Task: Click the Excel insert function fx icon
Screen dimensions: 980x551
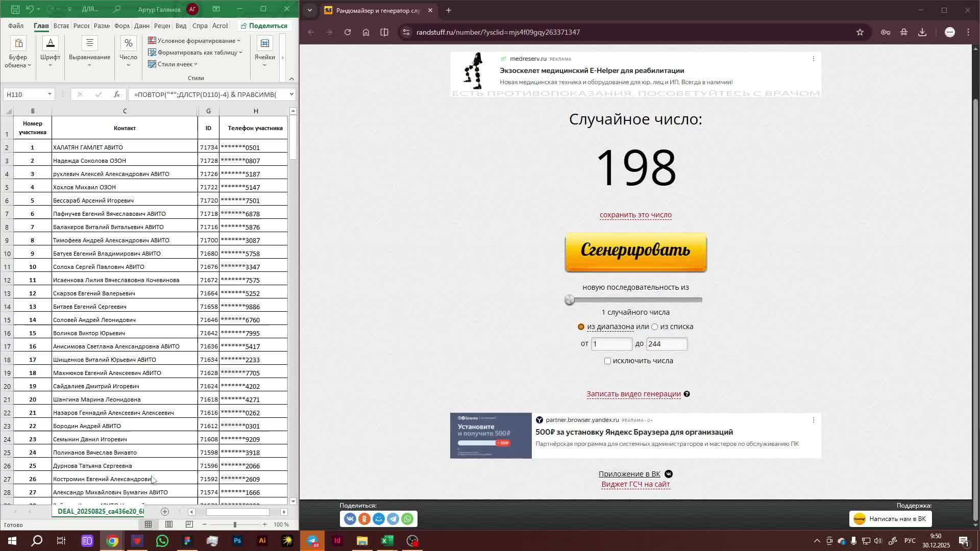Action: 117,94
